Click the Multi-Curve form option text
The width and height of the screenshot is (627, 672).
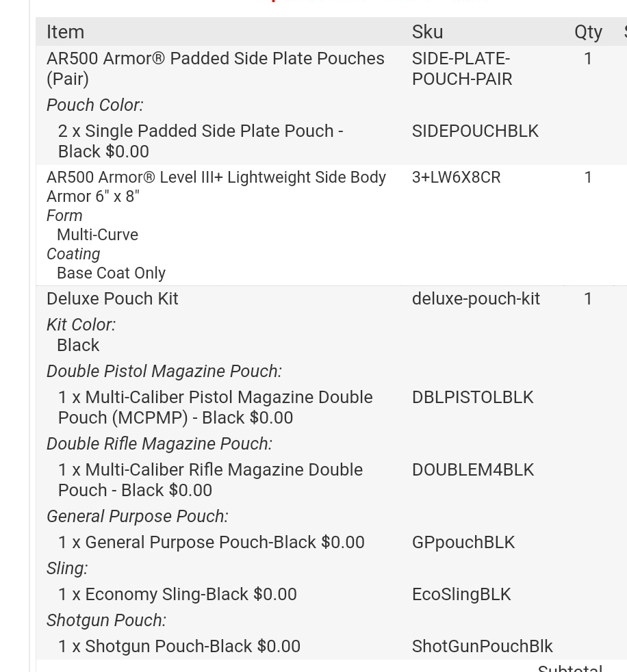[97, 235]
